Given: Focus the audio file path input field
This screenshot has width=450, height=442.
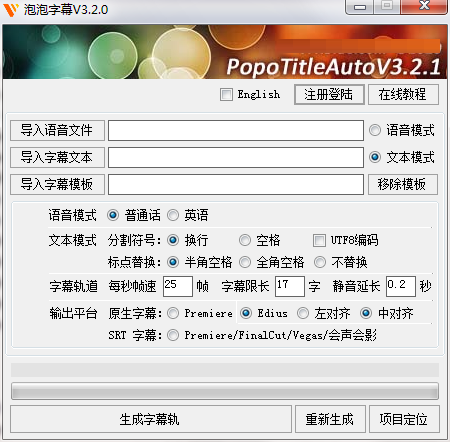Looking at the screenshot, I should point(236,130).
